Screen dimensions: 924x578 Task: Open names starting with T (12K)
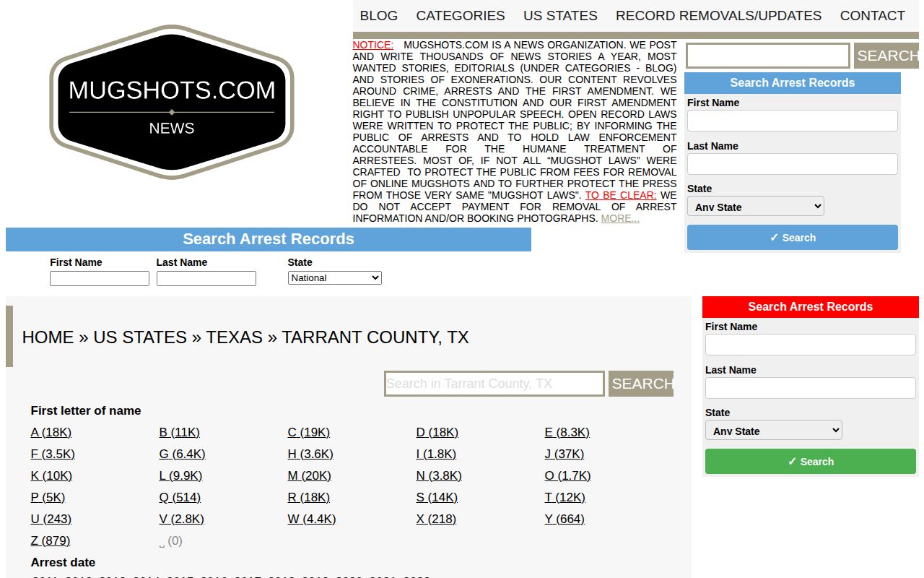(565, 497)
